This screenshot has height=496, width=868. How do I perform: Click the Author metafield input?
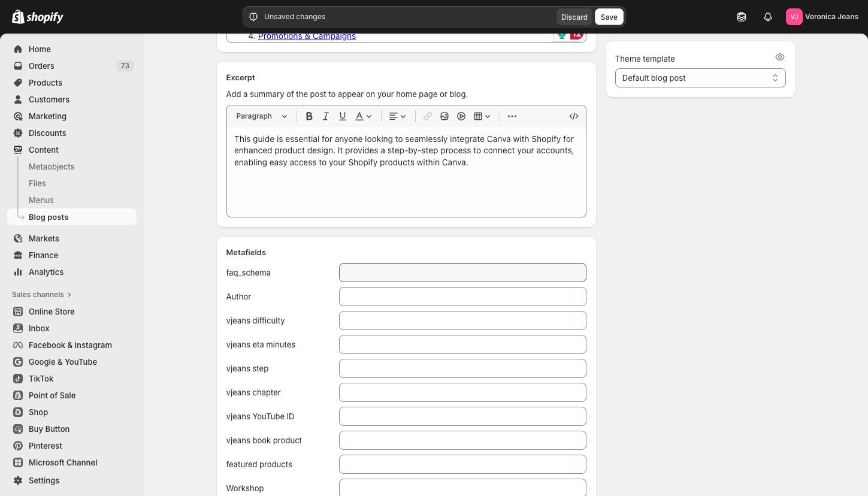pos(462,297)
